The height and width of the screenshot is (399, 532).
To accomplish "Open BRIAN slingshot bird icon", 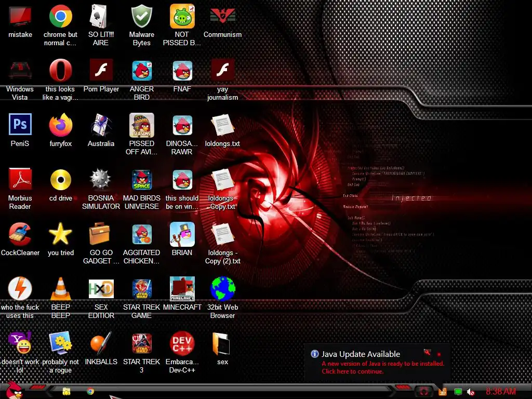I will (x=182, y=234).
